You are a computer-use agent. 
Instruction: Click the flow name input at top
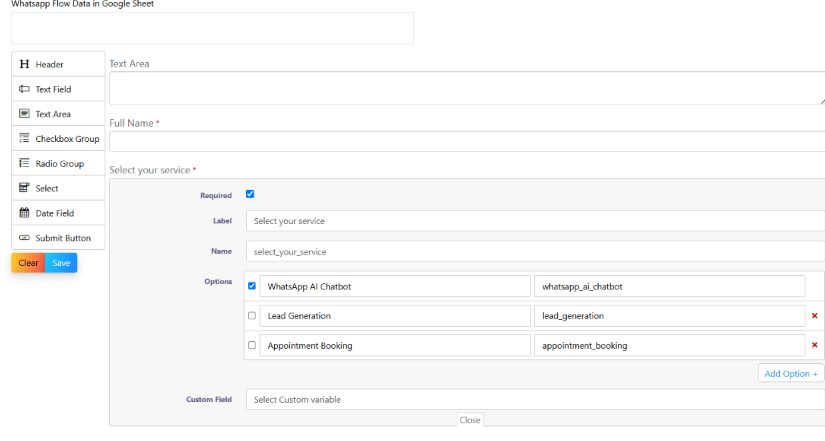pyautogui.click(x=213, y=28)
